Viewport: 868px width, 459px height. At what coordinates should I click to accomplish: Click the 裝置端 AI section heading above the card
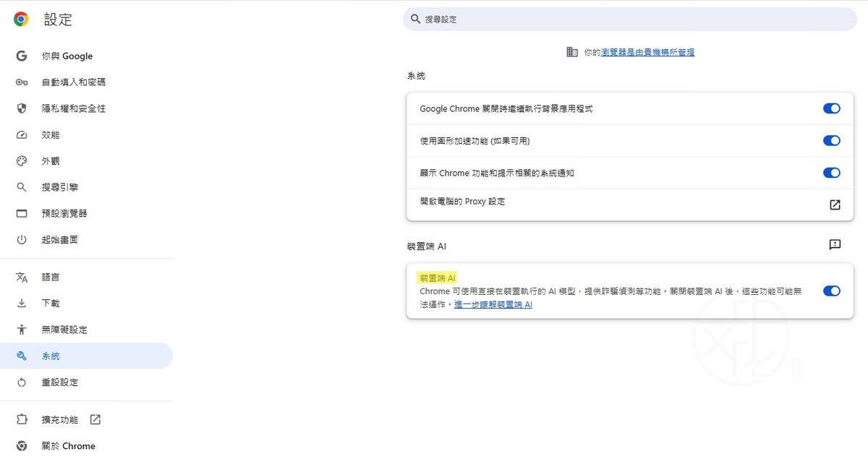(427, 246)
